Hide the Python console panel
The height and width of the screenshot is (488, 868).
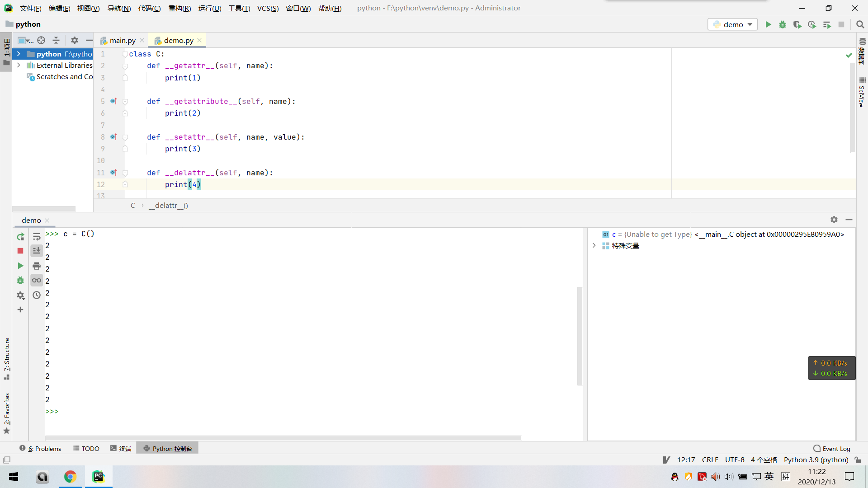849,220
